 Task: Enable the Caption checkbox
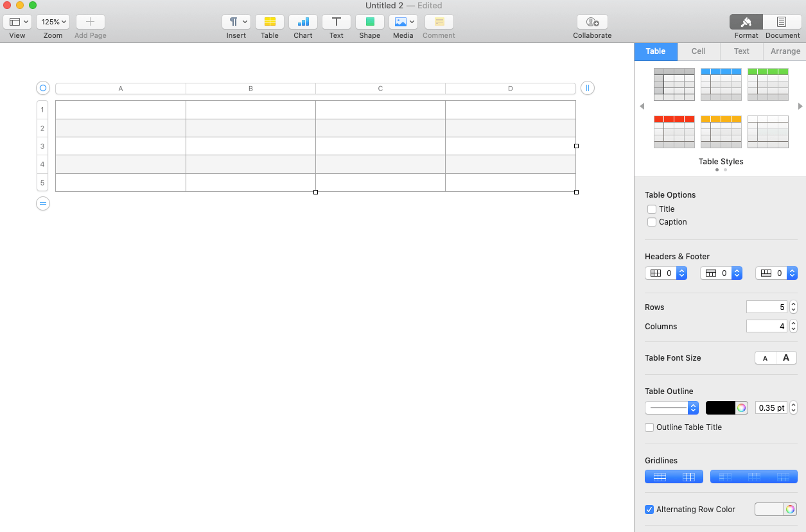652,222
